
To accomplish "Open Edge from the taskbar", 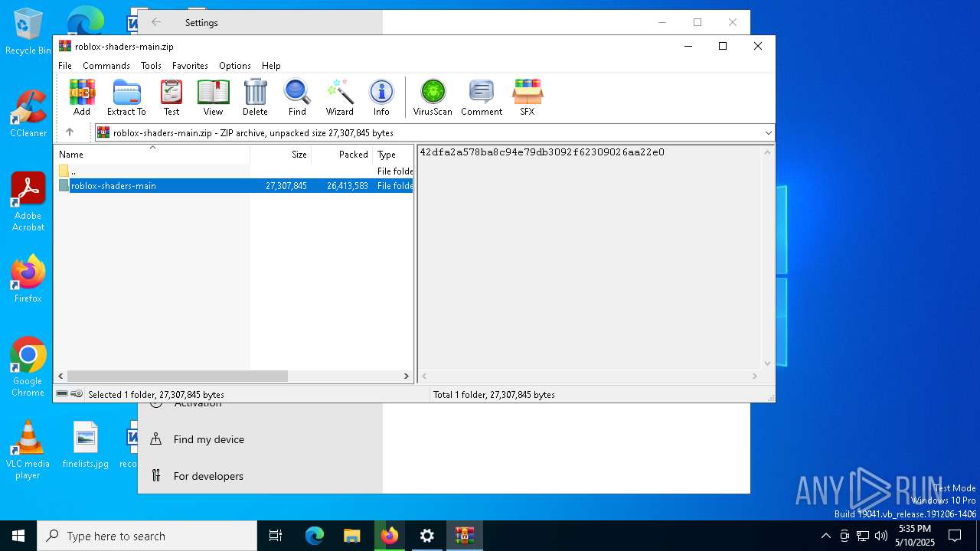I will (x=315, y=536).
